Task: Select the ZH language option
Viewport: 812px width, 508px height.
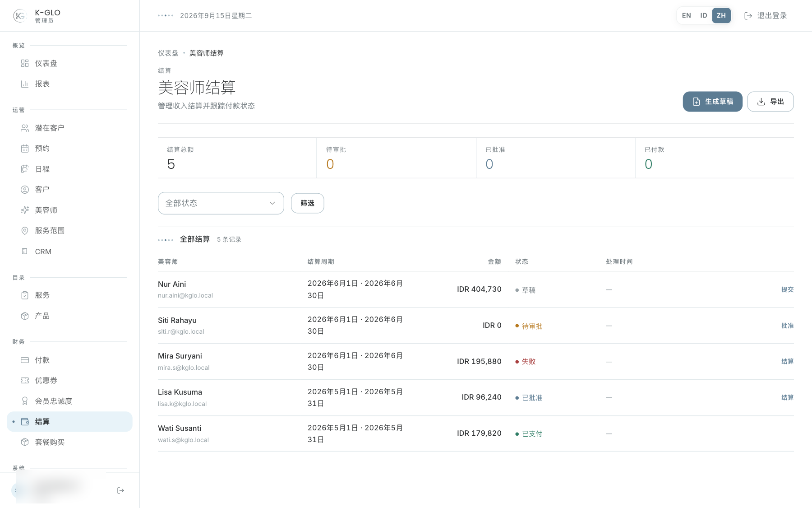Action: [721, 15]
